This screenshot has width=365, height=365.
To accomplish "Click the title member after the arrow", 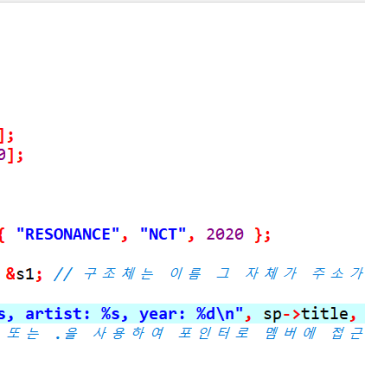I will [x=325, y=314].
